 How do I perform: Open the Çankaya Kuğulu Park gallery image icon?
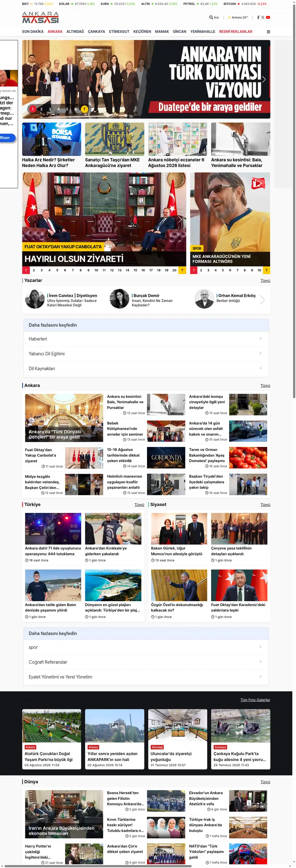click(x=240, y=725)
